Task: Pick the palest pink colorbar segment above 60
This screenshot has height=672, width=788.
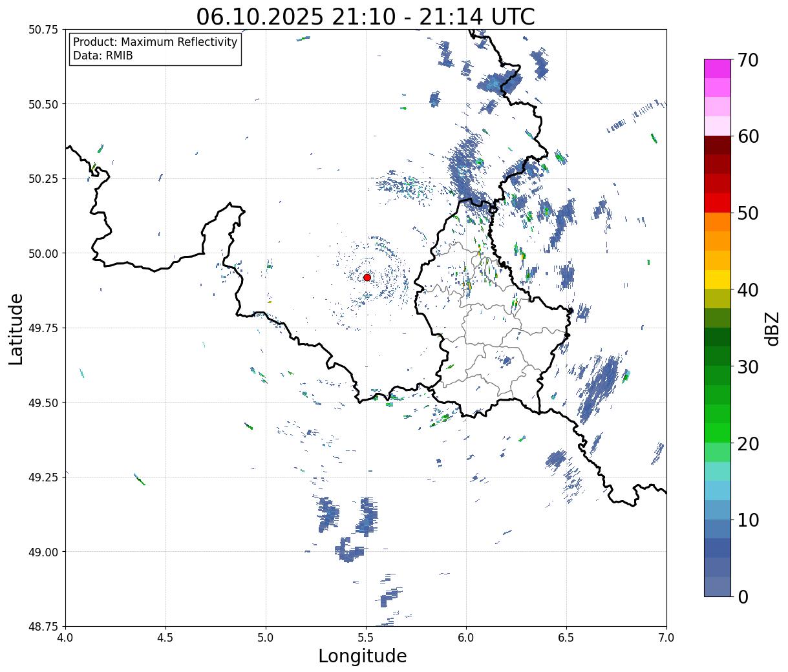Action: 717,126
